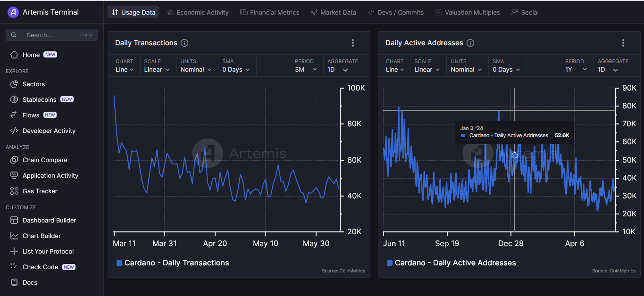Click the Sectors sidebar icon
The width and height of the screenshot is (644, 296).
point(14,84)
